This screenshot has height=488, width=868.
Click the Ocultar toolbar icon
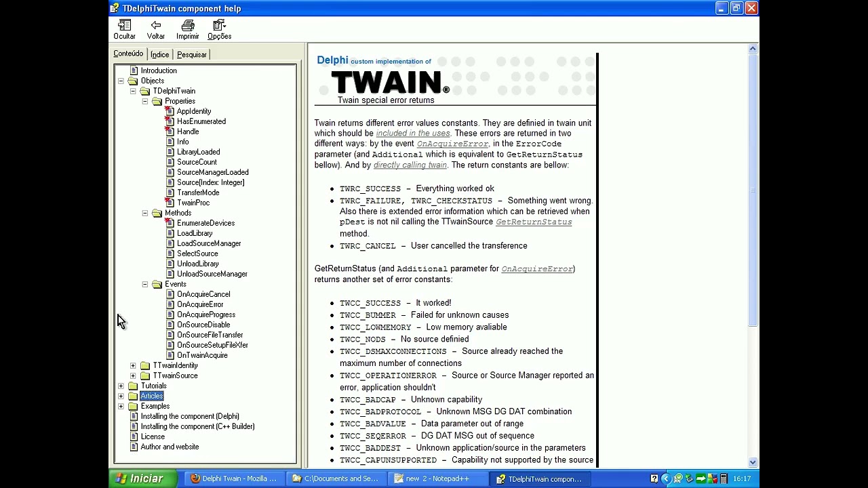124,25
